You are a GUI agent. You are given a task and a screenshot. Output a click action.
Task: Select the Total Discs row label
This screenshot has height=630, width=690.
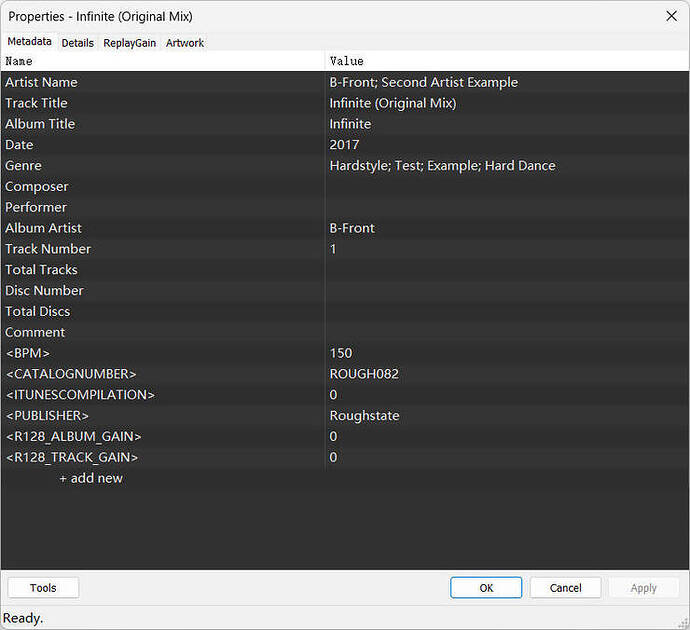37,311
